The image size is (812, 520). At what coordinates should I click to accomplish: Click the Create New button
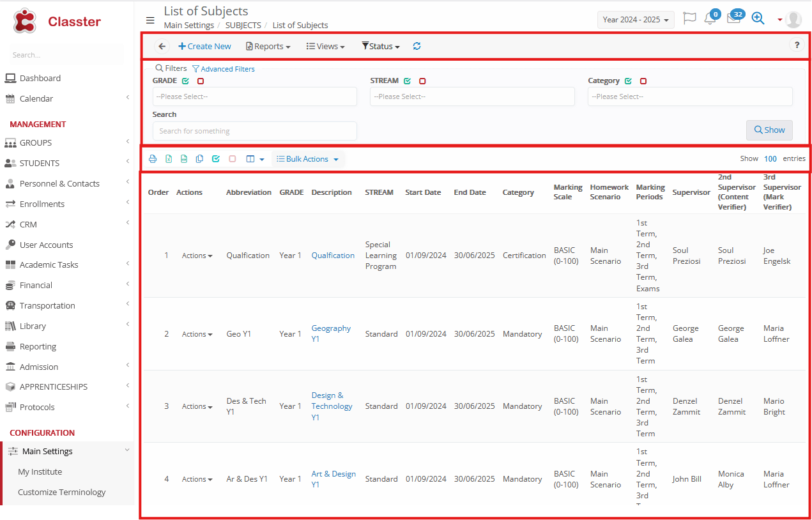pos(204,46)
